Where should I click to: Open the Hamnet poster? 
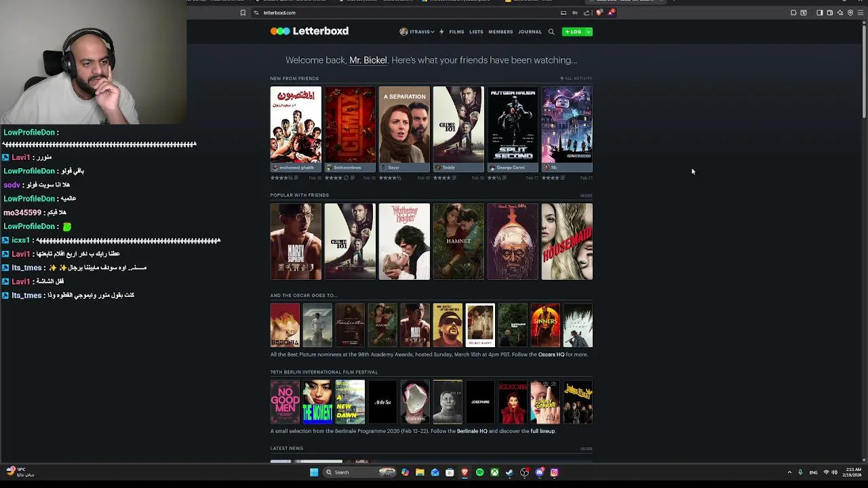pos(458,241)
